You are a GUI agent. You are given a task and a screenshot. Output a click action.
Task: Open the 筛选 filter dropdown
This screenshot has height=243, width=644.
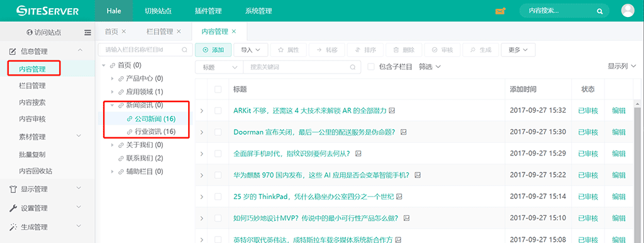point(430,67)
